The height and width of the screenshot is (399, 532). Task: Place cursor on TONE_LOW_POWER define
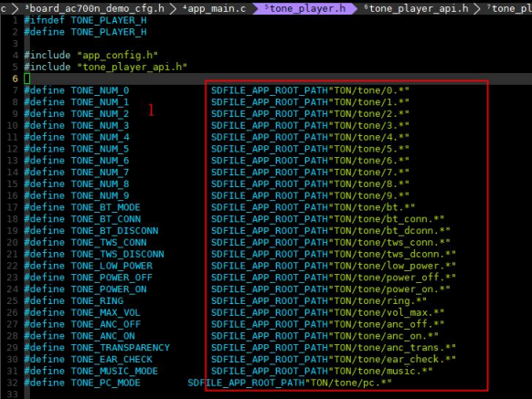tap(112, 266)
